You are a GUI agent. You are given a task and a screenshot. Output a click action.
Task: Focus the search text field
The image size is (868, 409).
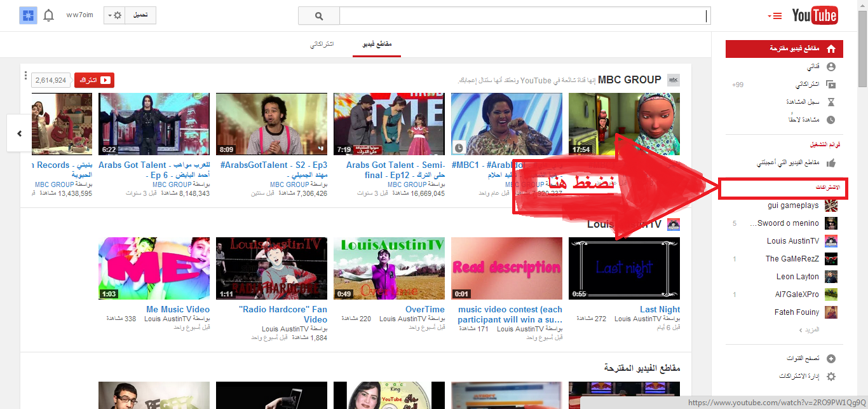(x=524, y=16)
